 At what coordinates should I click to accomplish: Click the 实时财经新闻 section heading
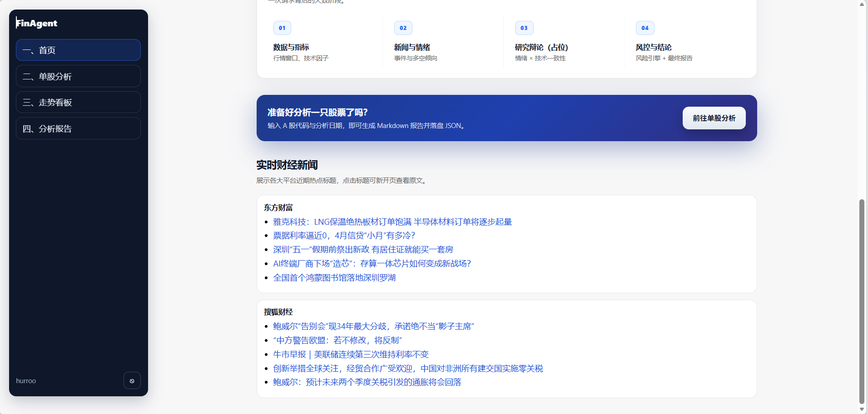click(287, 165)
